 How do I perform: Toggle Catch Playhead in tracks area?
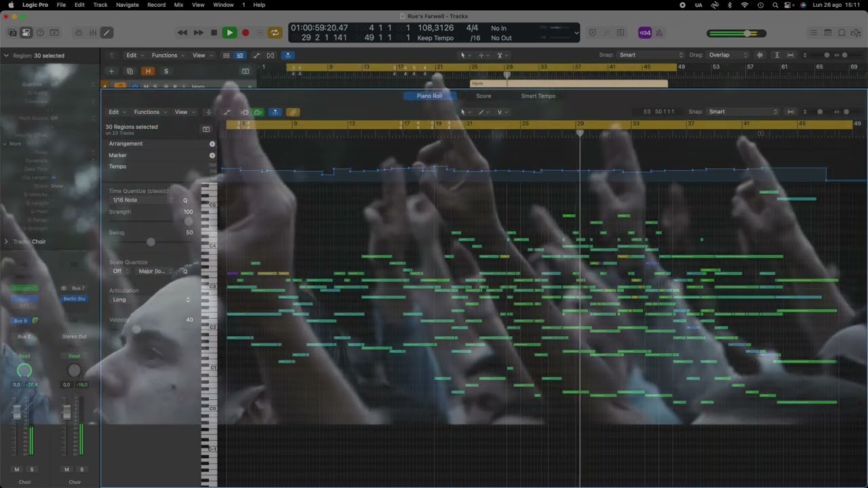(x=288, y=55)
